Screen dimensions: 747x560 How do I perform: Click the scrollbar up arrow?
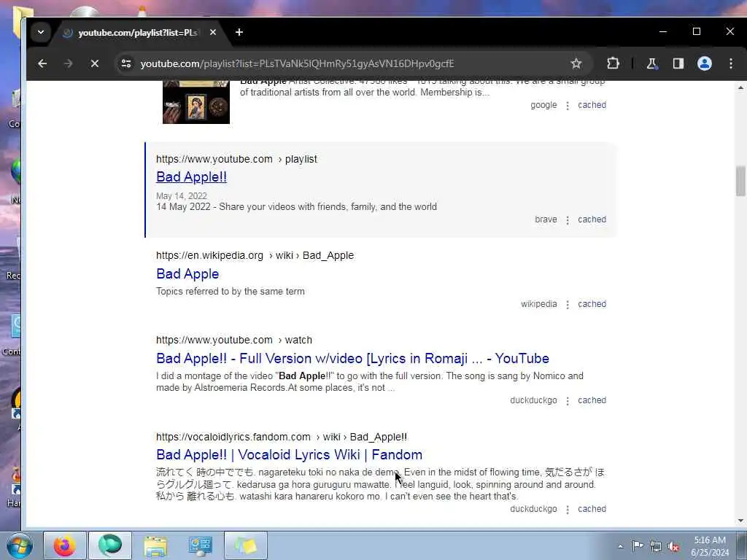740,87
